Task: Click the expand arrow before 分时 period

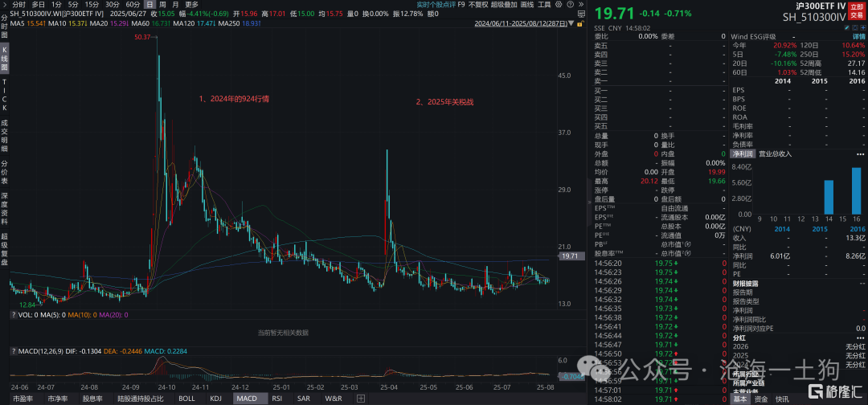Action: pyautogui.click(x=5, y=5)
